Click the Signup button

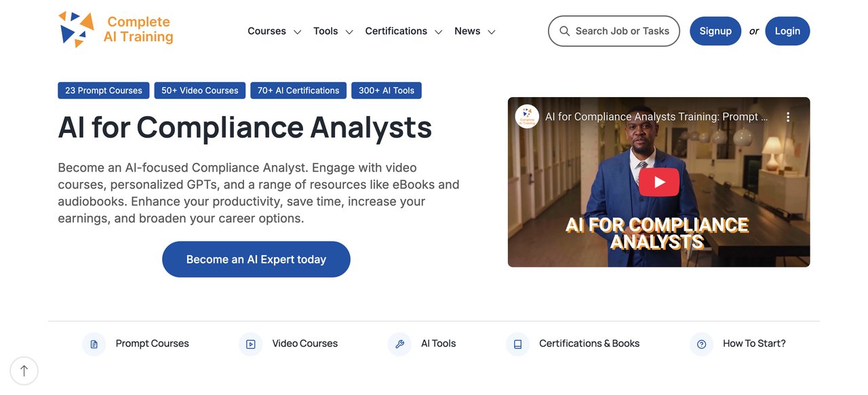point(715,31)
